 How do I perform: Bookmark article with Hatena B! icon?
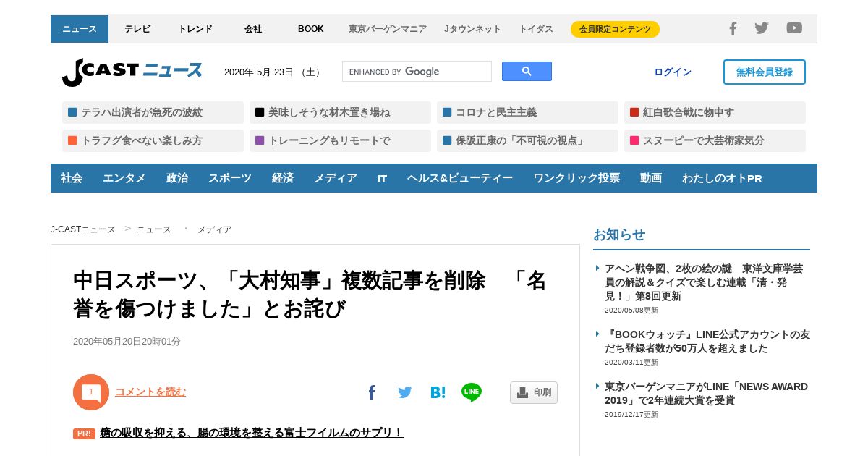coord(438,392)
